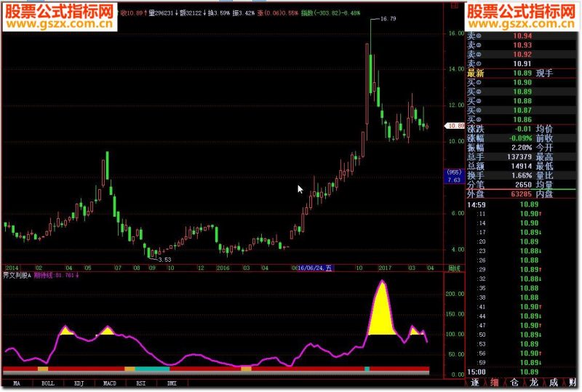Image resolution: width=582 pixels, height=392 pixels.
Task: Click the 额32122 amount value in the header
Action: point(193,13)
